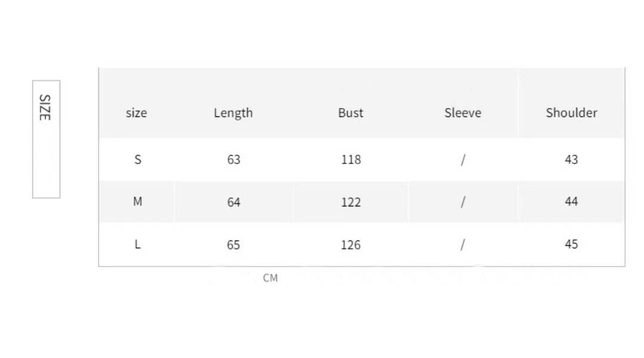Click the sleeve slash in the M row

tap(463, 202)
